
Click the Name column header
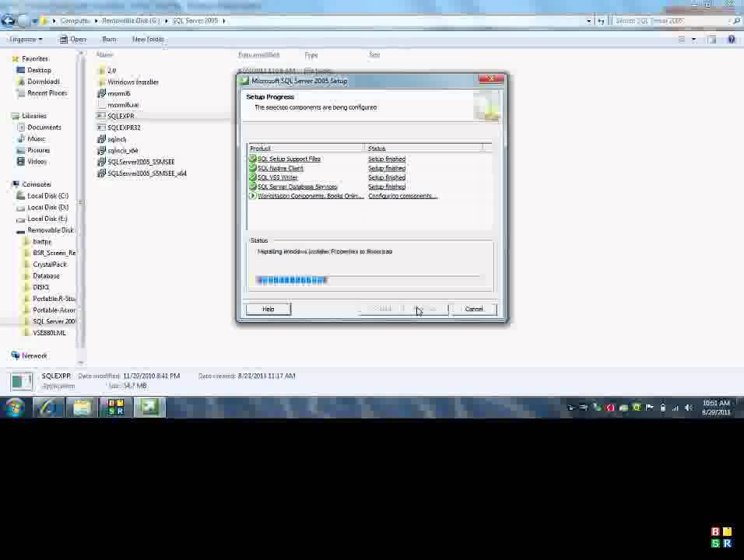point(104,54)
